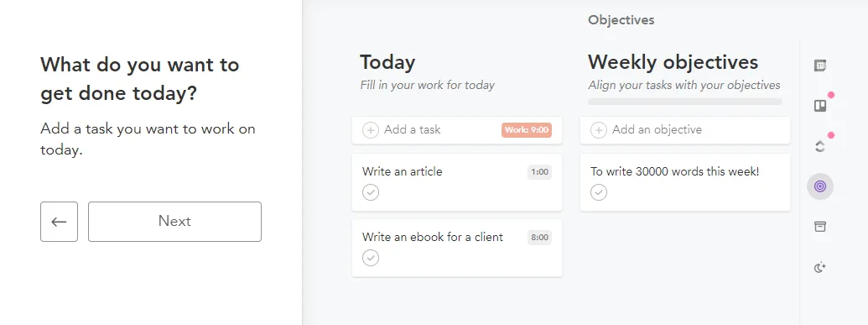
Task: Open the 8:00 time estimate on ebook task
Action: tap(539, 238)
